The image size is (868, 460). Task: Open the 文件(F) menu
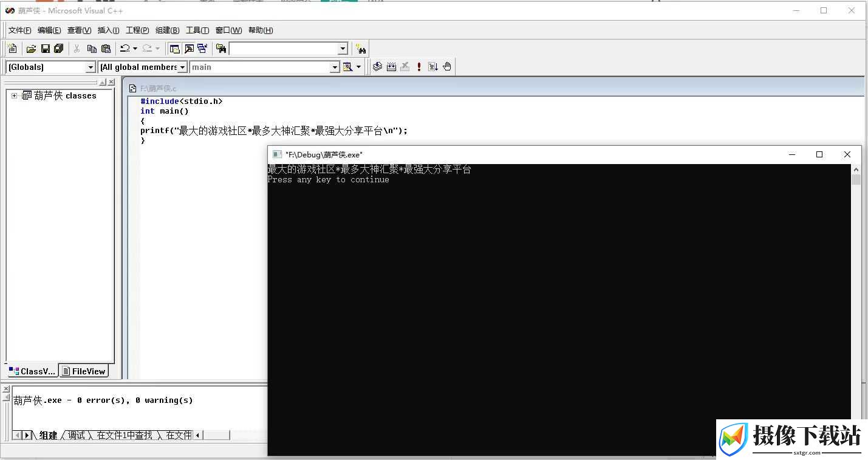click(19, 30)
